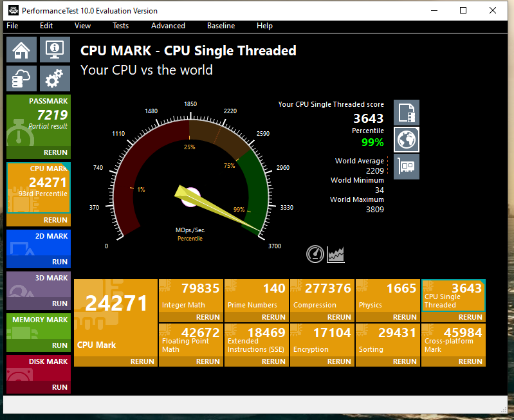This screenshot has height=420, width=514.
Task: Select the CPU Single Threaded 3643 tile
Action: pos(454,296)
